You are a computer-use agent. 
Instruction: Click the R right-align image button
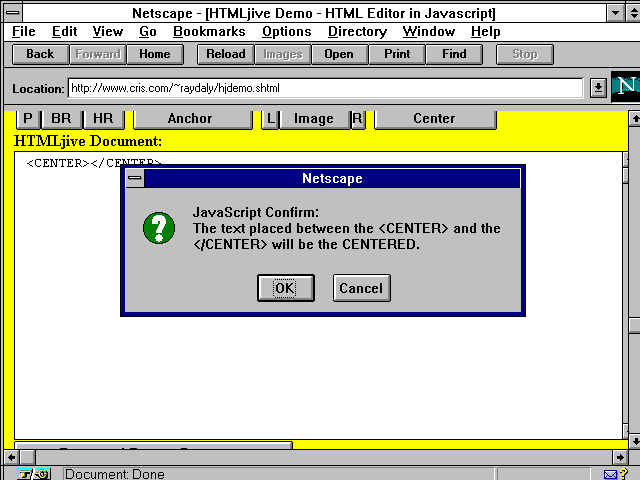pyautogui.click(x=357, y=119)
